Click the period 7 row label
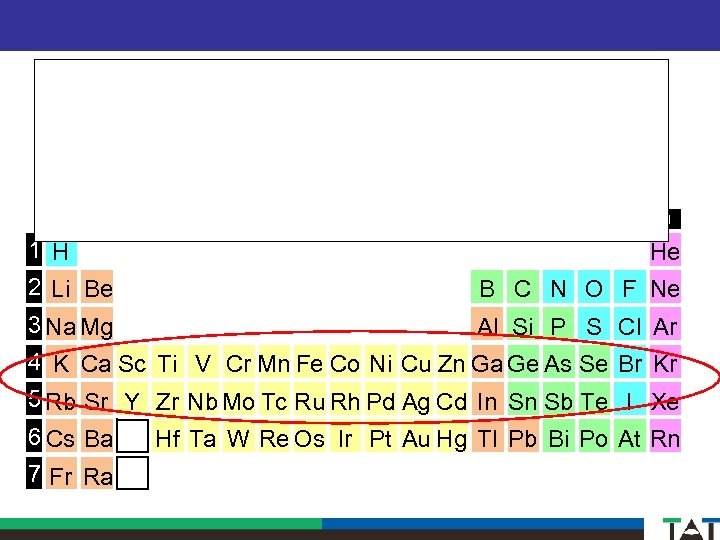This screenshot has width=720, height=540. (x=34, y=473)
